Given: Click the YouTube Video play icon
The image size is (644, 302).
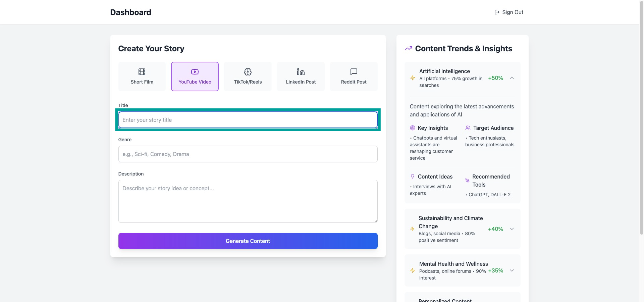Looking at the screenshot, I should (195, 72).
